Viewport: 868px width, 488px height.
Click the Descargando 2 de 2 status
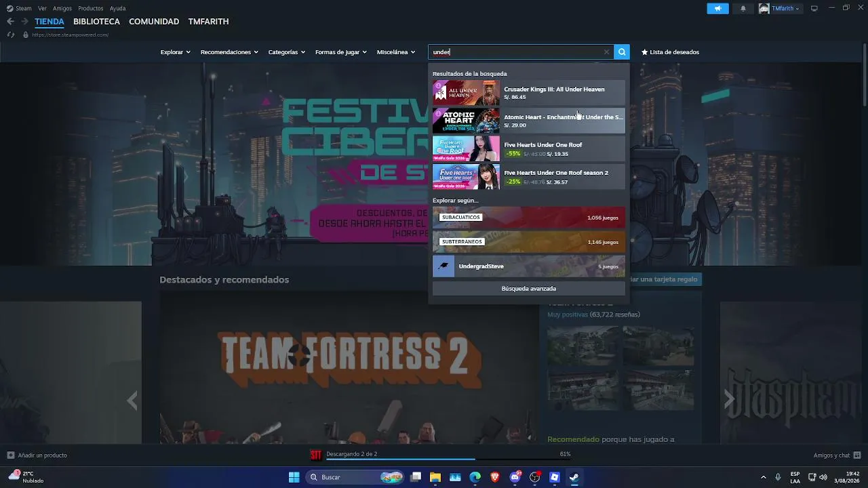click(351, 454)
